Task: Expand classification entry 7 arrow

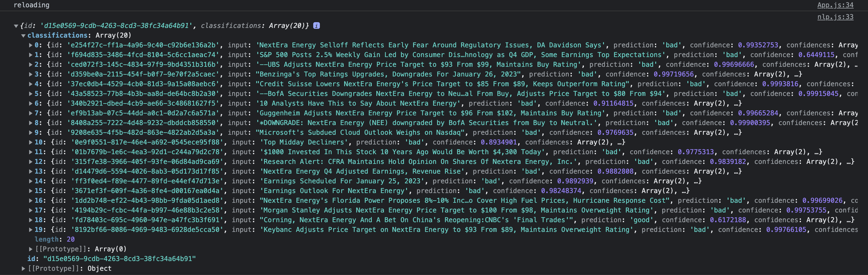Action: (x=31, y=113)
